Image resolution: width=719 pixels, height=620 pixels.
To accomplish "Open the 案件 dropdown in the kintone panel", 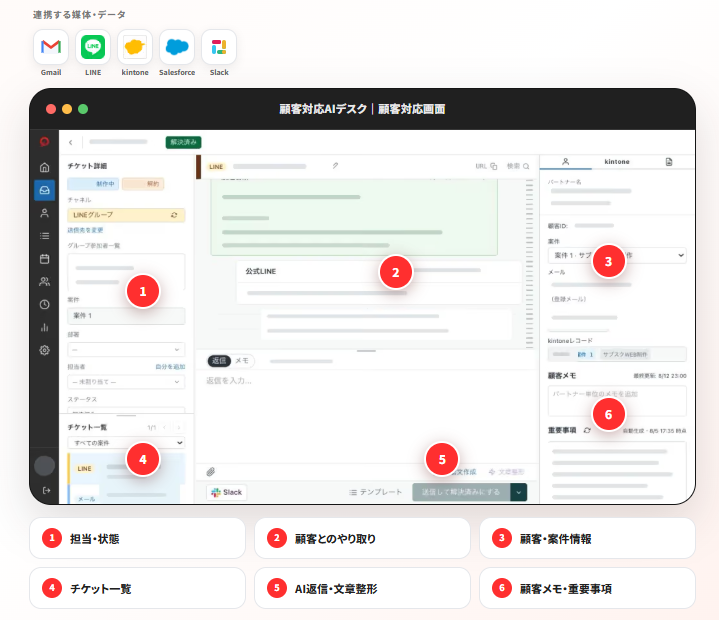I will (x=617, y=255).
